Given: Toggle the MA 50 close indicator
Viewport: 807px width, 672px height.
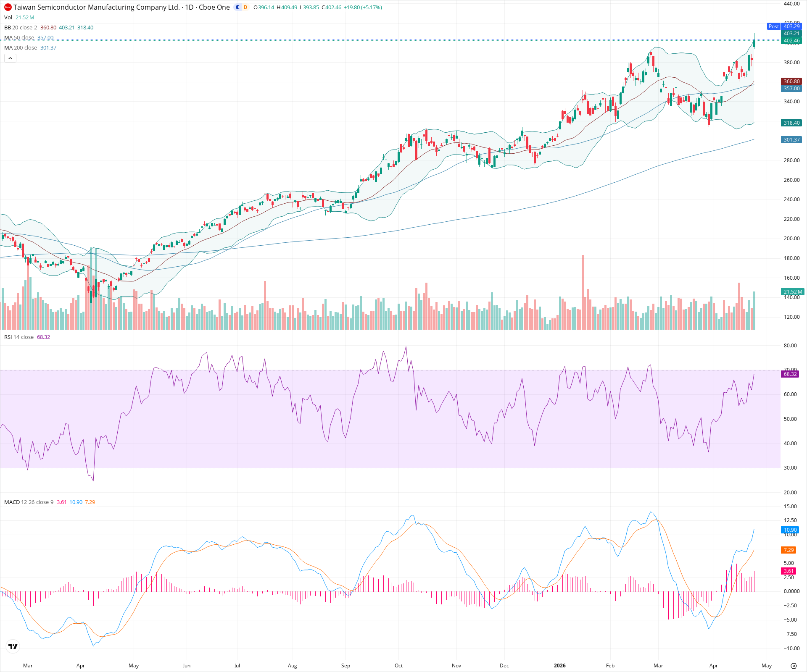Looking at the screenshot, I should click(x=19, y=37).
